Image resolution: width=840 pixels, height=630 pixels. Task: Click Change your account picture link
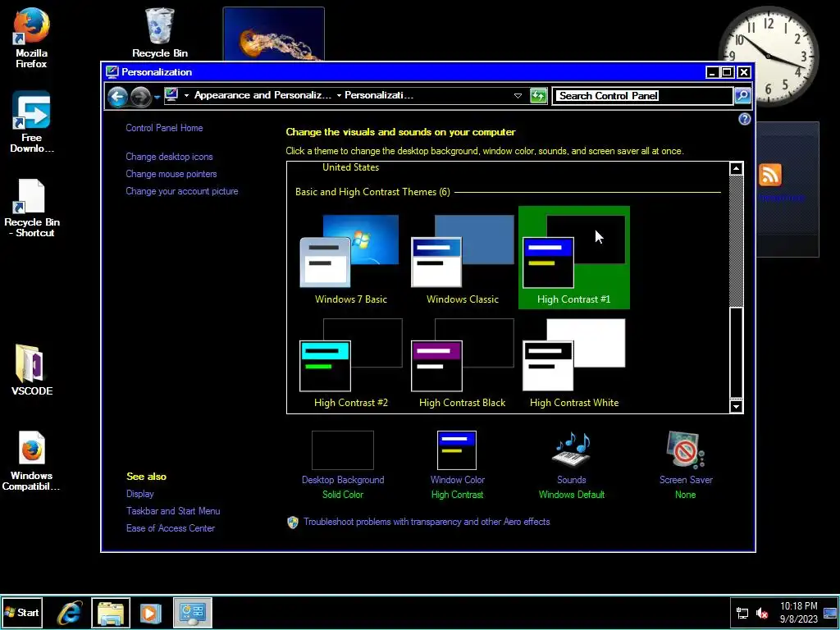(181, 190)
